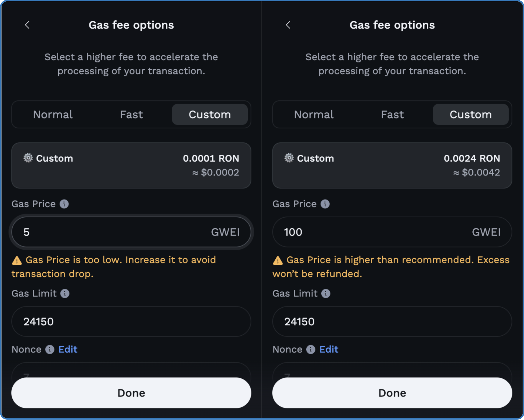
Task: Click Gas Price info icon in left panel
Action: click(64, 204)
